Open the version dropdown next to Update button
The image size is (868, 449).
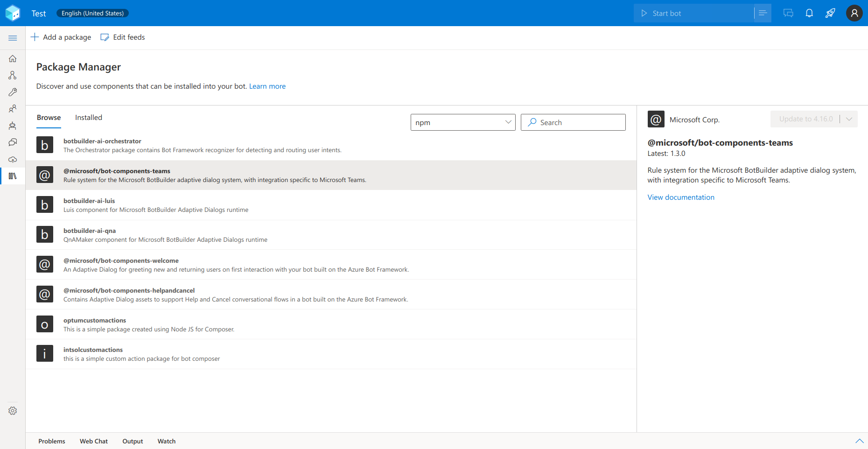[x=849, y=119]
